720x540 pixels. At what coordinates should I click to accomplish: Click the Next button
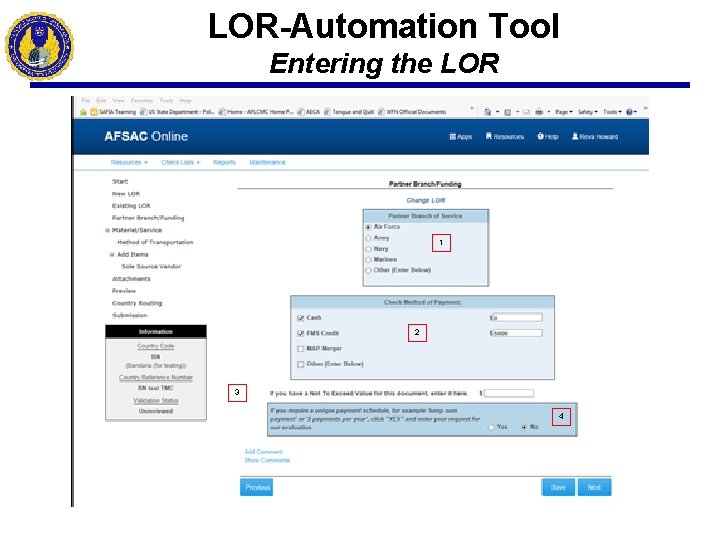pyautogui.click(x=594, y=487)
